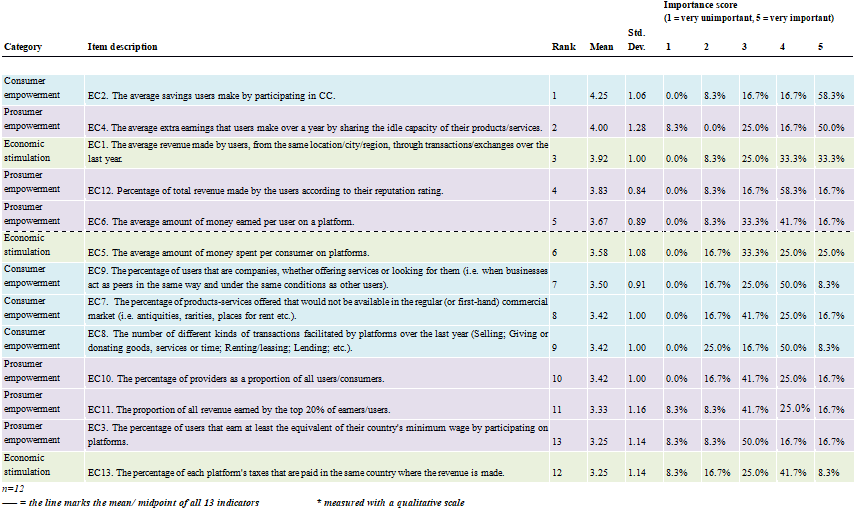The image size is (854, 510).
Task: Select the EC3 minimum wage item description
Action: 315,435
